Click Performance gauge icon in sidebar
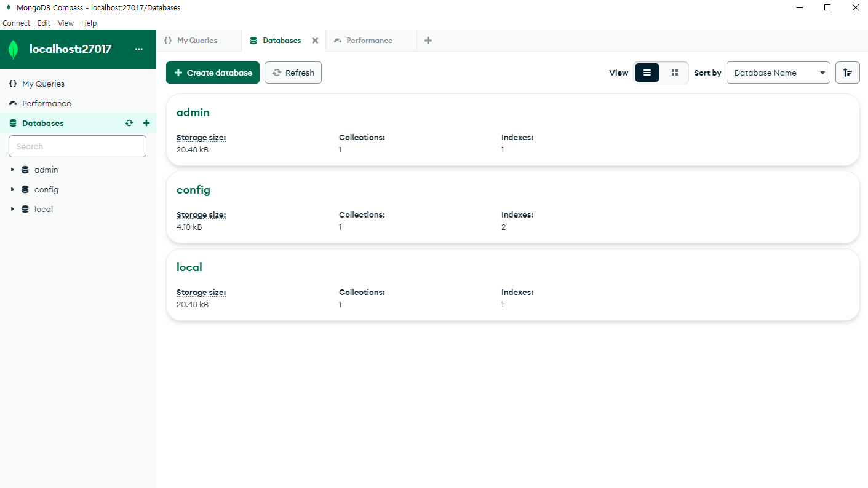This screenshot has width=868, height=488. 13,103
